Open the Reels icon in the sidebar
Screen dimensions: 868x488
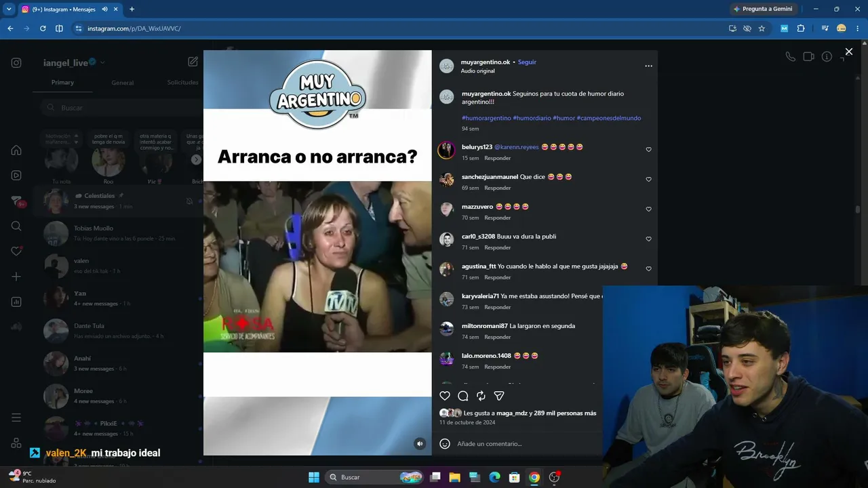(x=16, y=175)
